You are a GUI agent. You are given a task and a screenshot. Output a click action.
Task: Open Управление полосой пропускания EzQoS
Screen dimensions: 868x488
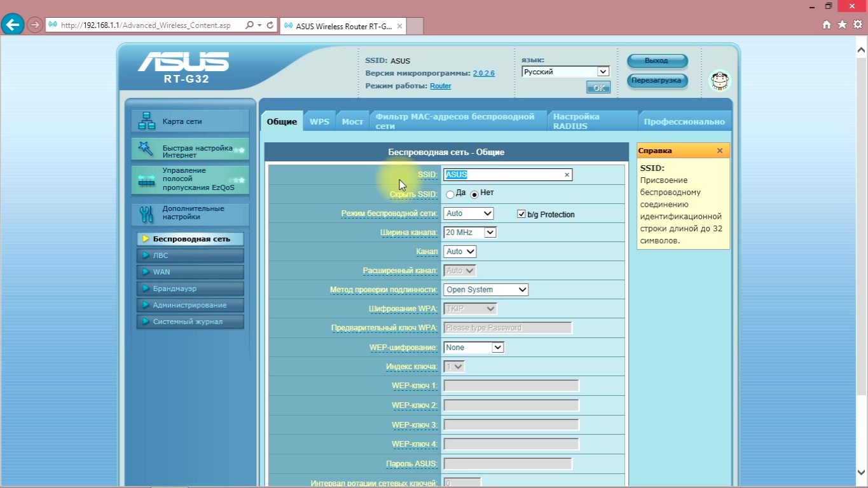[190, 180]
